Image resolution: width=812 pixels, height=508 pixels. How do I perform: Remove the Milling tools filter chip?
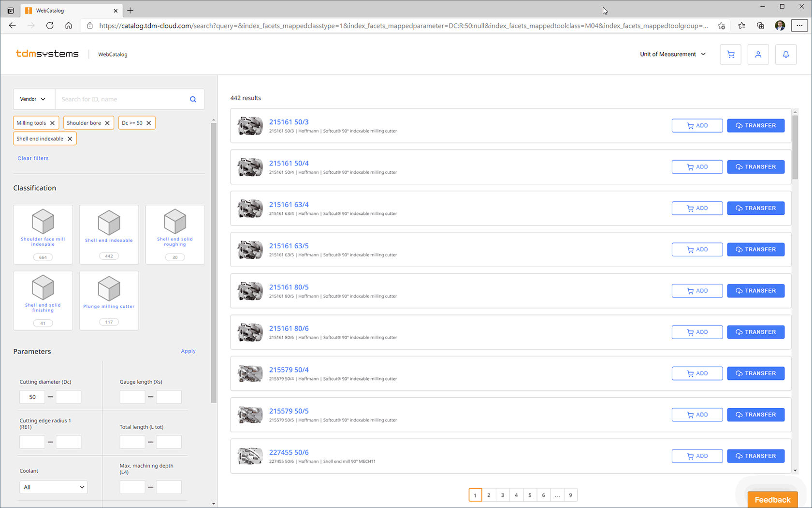point(53,123)
